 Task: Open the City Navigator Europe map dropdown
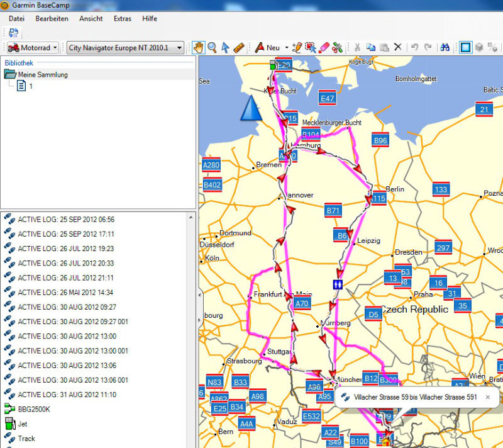[x=125, y=48]
